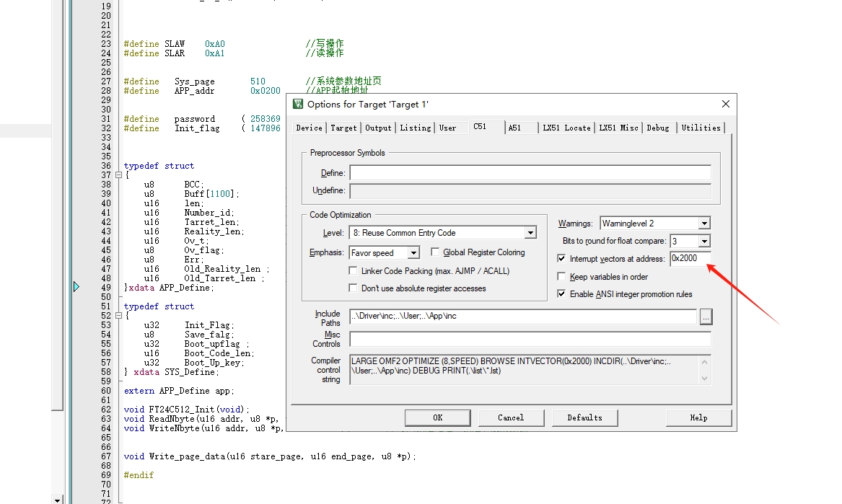Click the Boot_Up_key struct member

214,363
